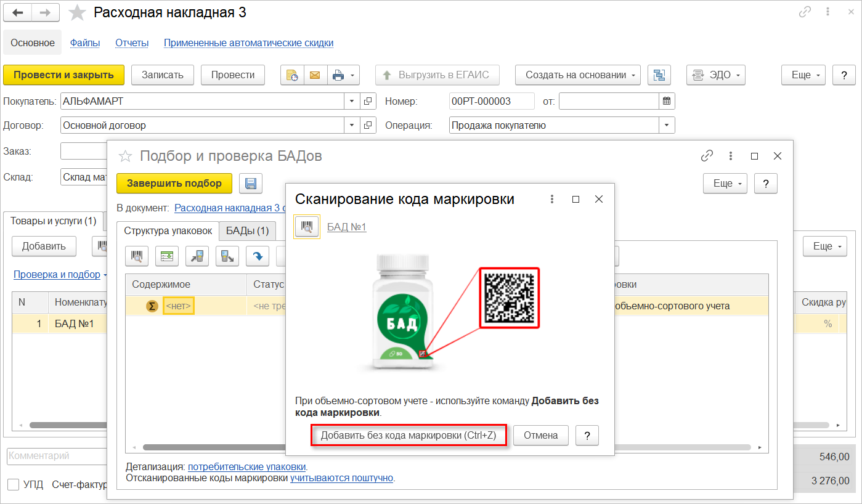
Task: Open the Покупатель record with the open icon
Action: (368, 101)
